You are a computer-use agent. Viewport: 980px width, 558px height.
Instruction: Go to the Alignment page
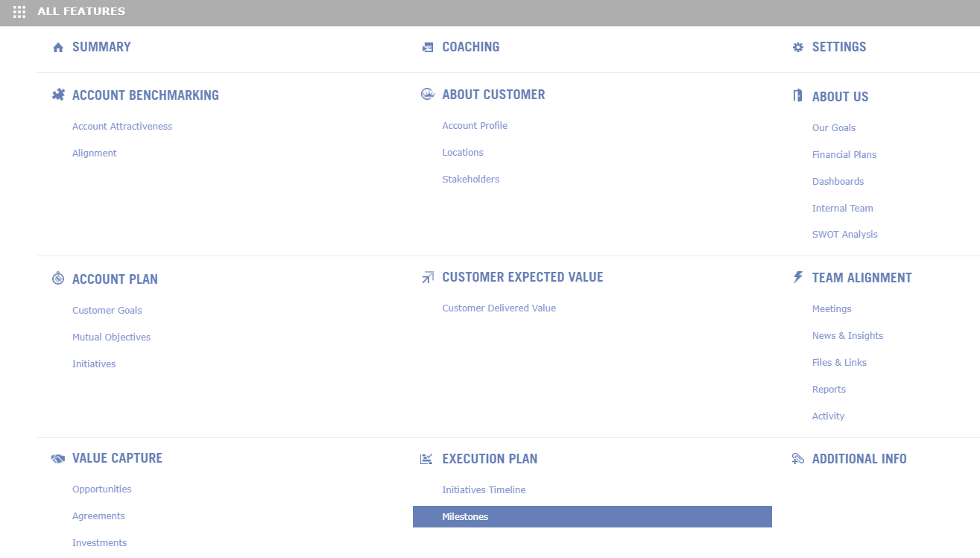tap(95, 153)
